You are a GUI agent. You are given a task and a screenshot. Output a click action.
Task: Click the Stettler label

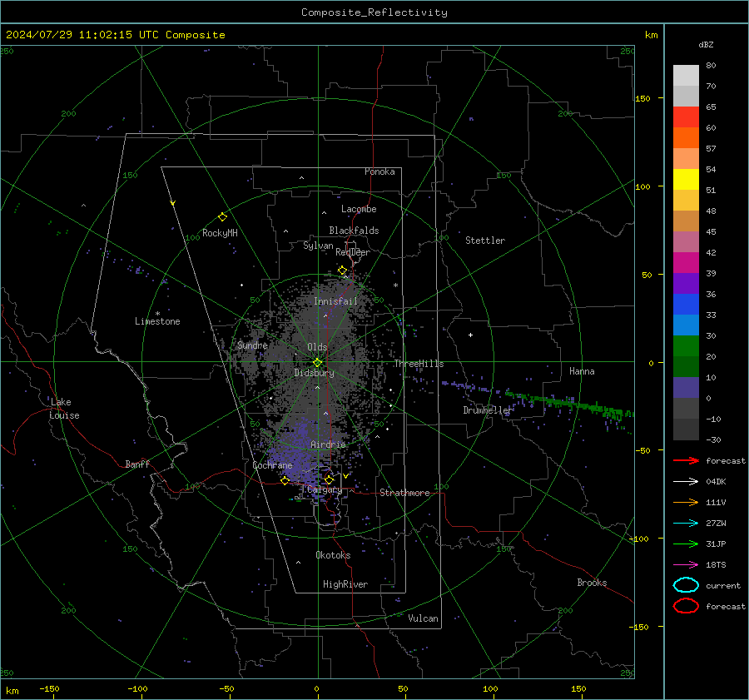[485, 241]
